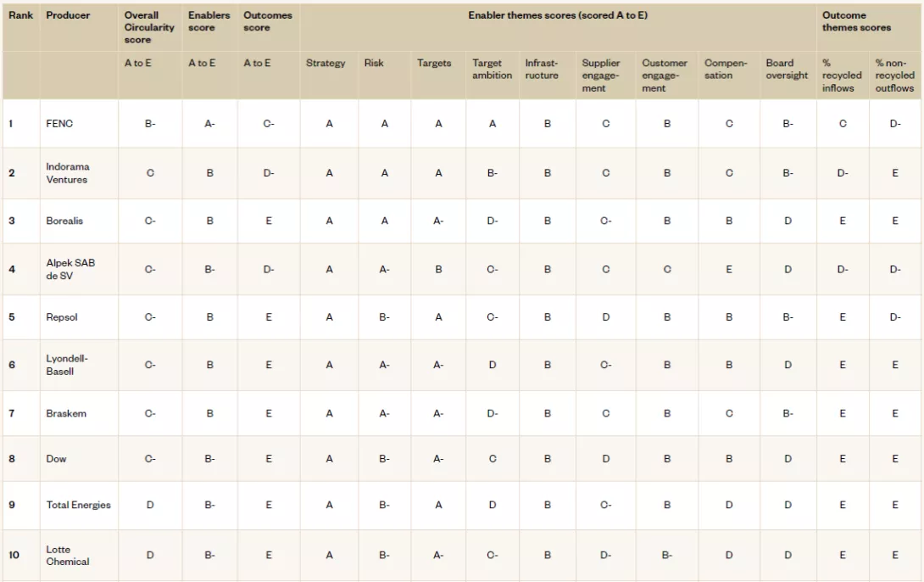Viewport: 924px width, 582px height.
Task: Click the Enablers score header
Action: [x=209, y=21]
